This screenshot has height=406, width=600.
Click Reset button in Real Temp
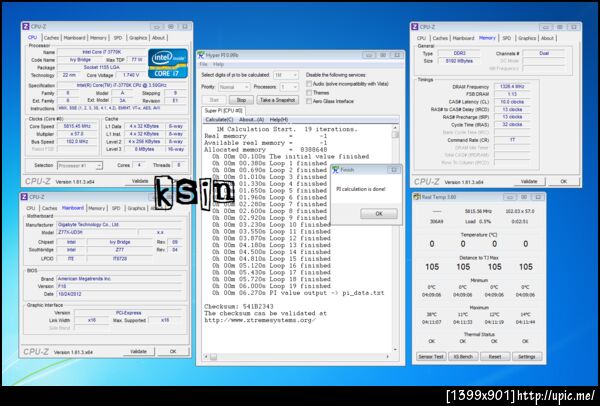(495, 357)
